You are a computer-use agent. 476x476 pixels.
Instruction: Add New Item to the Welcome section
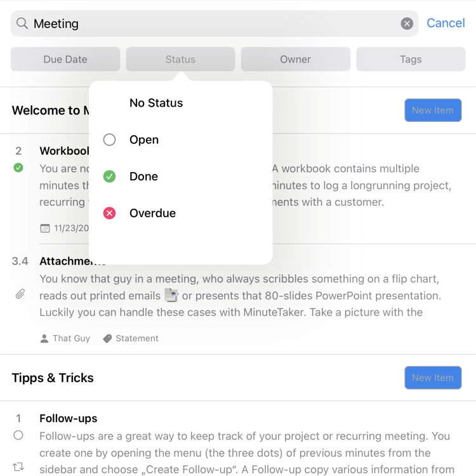click(x=433, y=110)
